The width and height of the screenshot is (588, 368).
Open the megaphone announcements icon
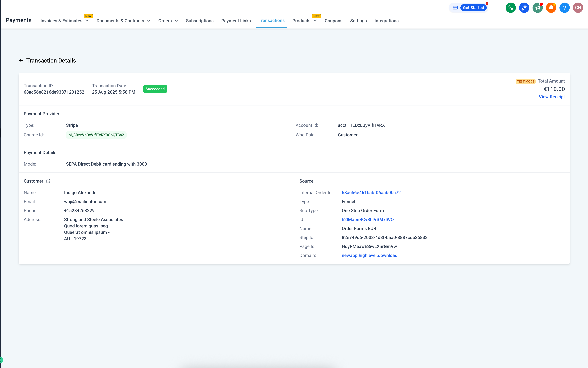(x=537, y=8)
